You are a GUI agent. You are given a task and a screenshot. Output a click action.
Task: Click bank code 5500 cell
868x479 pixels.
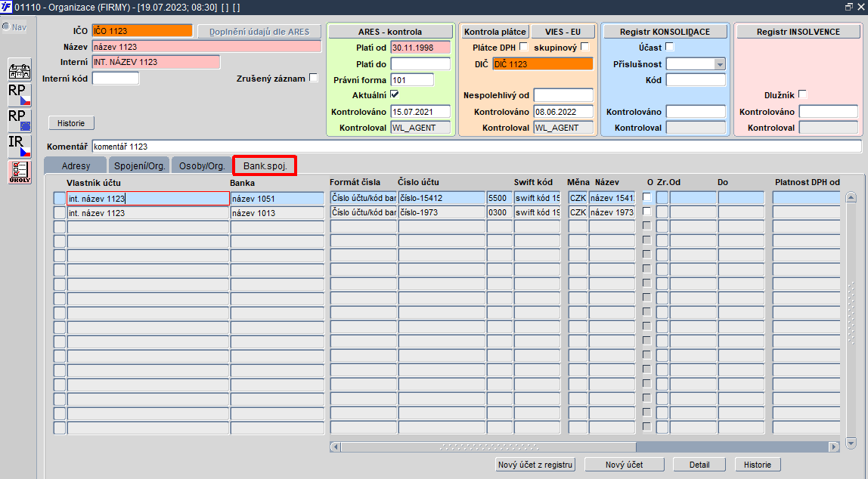499,197
